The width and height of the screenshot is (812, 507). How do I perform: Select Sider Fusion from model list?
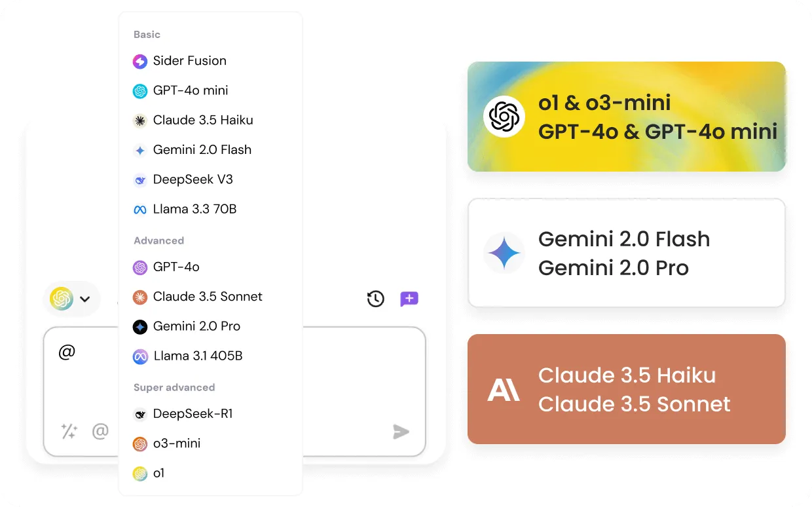189,61
